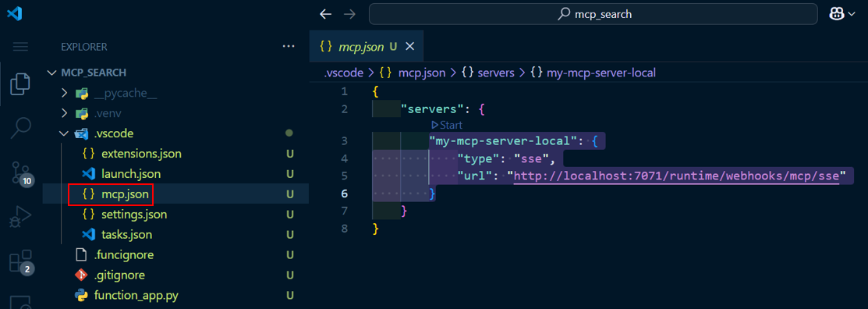Click the EXPLORER panel title
Image resolution: width=868 pixels, height=309 pixels.
coord(84,47)
